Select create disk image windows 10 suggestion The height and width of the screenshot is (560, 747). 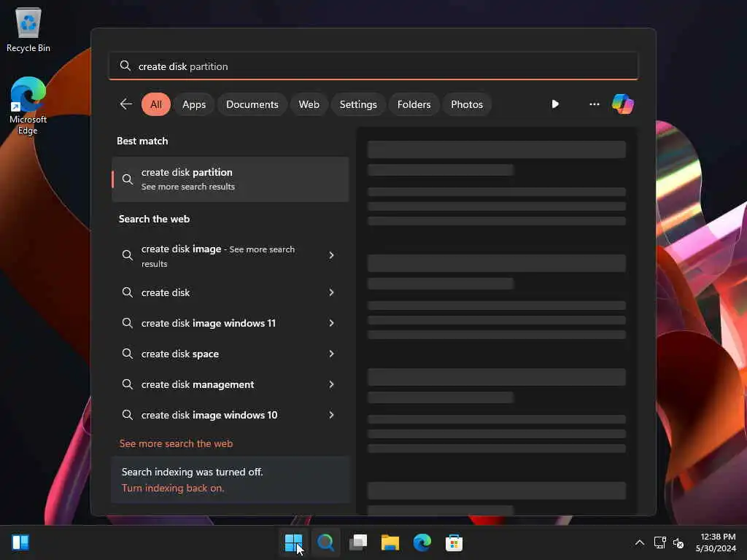230,415
